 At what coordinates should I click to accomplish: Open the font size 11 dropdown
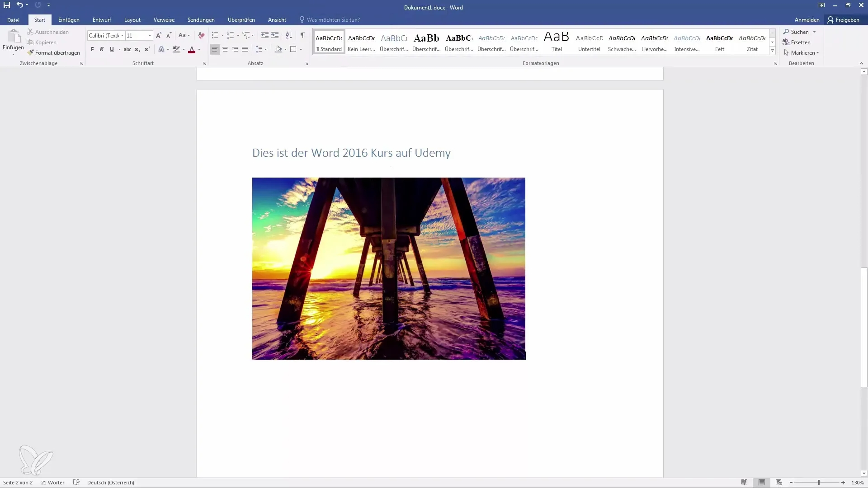(150, 36)
